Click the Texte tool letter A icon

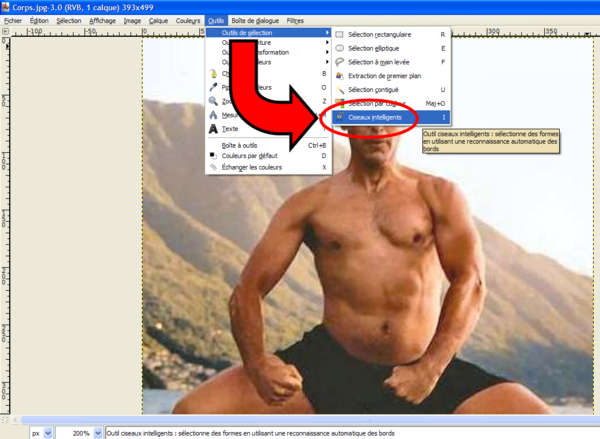click(x=214, y=129)
